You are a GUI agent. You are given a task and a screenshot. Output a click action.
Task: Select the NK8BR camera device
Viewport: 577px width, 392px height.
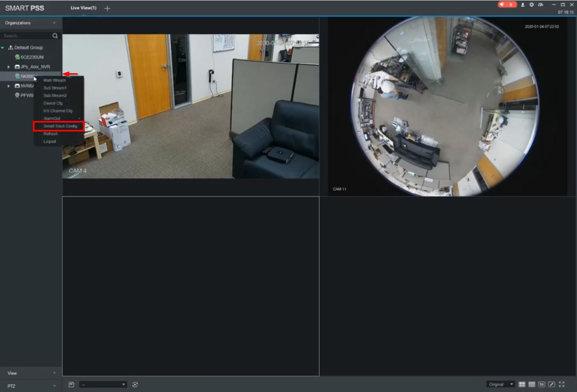coord(26,76)
